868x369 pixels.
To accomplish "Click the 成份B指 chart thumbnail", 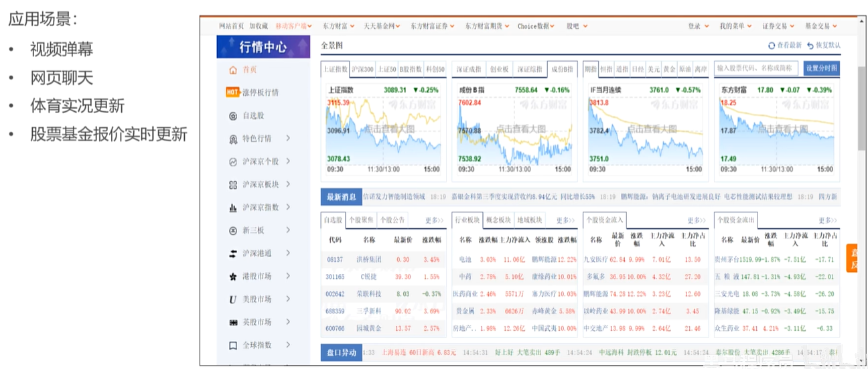I will 516,130.
